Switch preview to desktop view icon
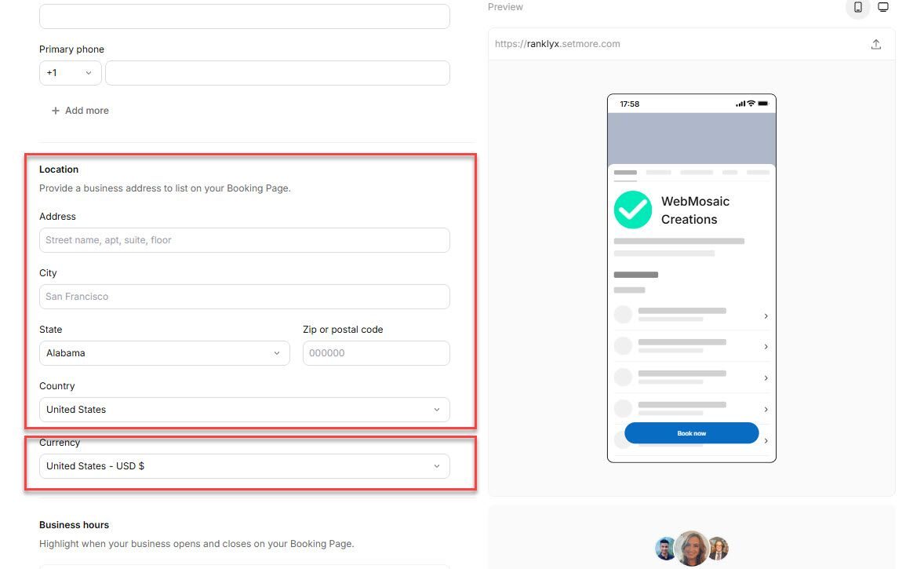This screenshot has width=924, height=569. point(883,7)
